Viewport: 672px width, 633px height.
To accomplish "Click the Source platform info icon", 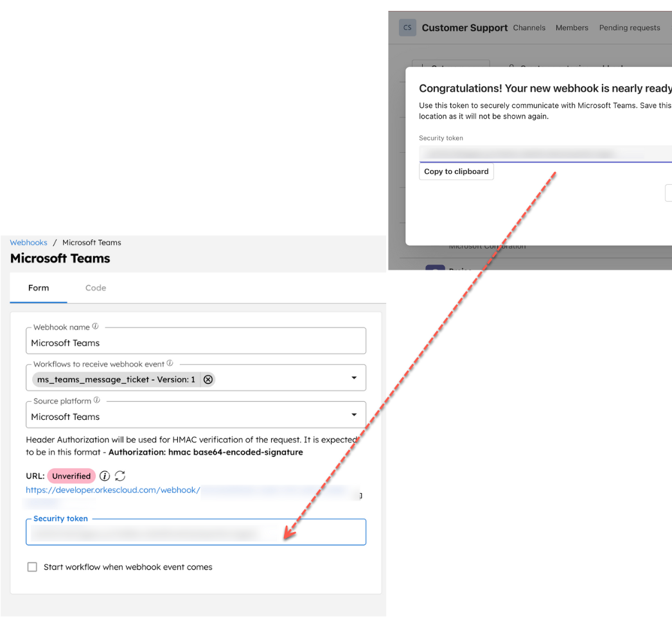I will coord(95,400).
